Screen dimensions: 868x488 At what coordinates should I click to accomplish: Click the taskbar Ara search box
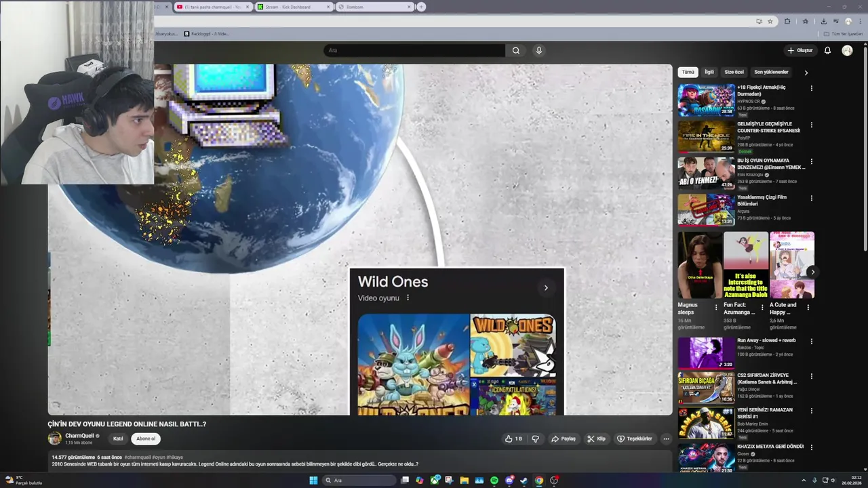(x=358, y=481)
